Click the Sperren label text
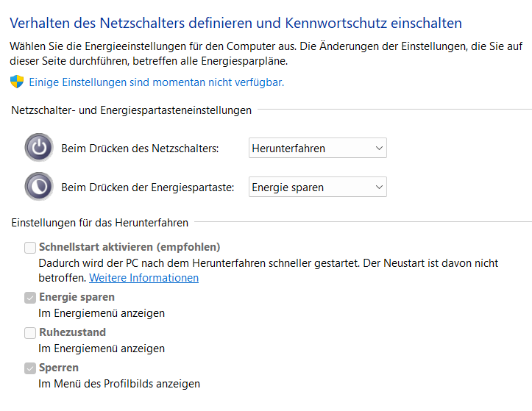The height and width of the screenshot is (411, 532). 59,368
